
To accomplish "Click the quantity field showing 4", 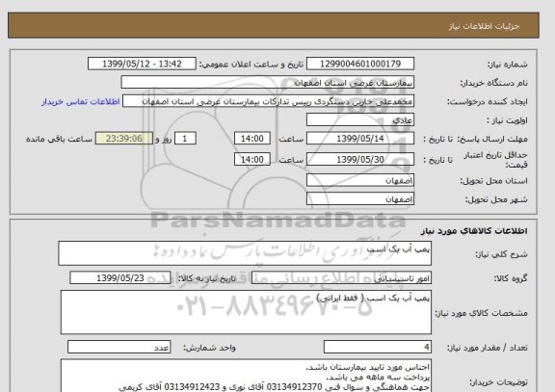I will pos(378,347).
